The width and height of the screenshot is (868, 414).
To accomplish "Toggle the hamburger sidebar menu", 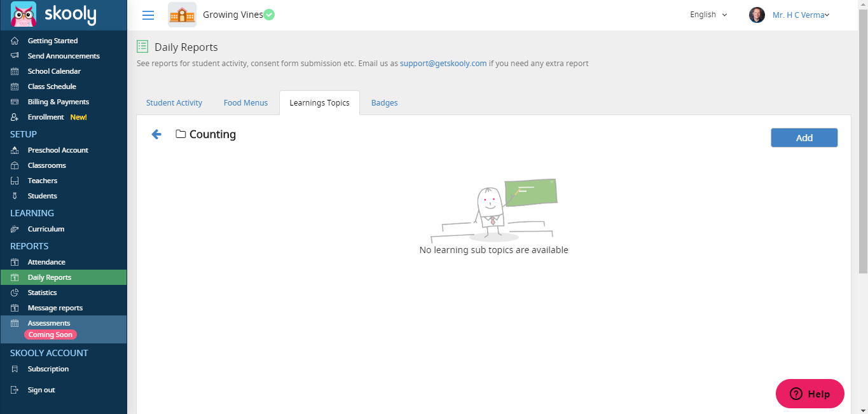I will [x=148, y=15].
